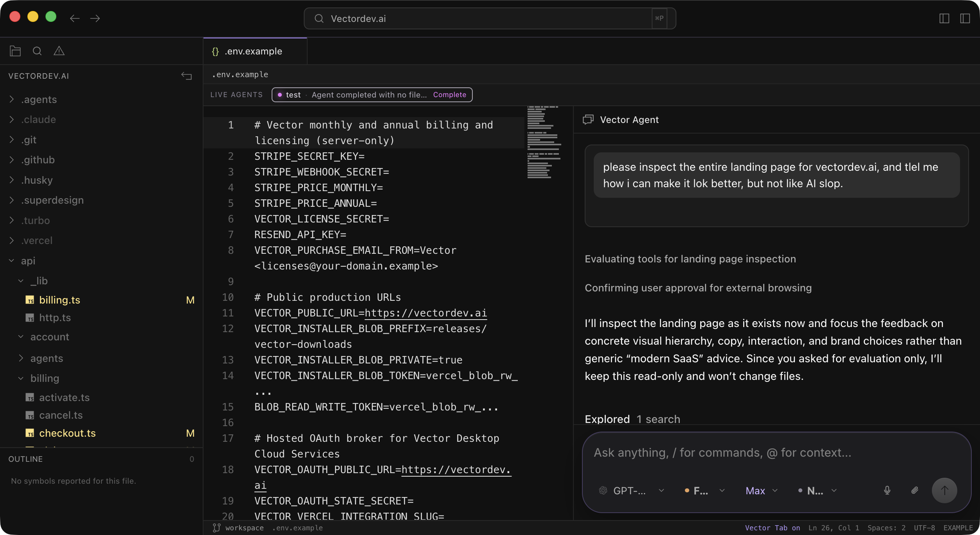Image resolution: width=980 pixels, height=535 pixels.
Task: Send the message with the up-arrow button
Action: click(x=944, y=490)
